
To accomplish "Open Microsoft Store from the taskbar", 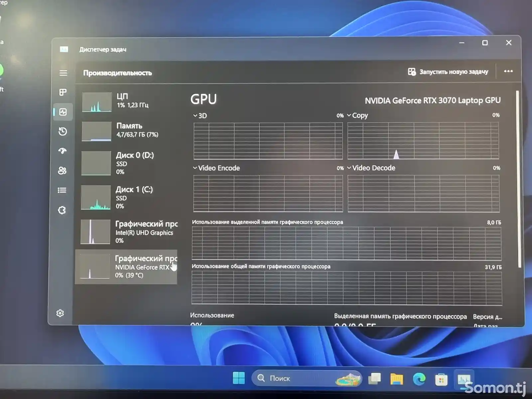I will click(x=441, y=379).
